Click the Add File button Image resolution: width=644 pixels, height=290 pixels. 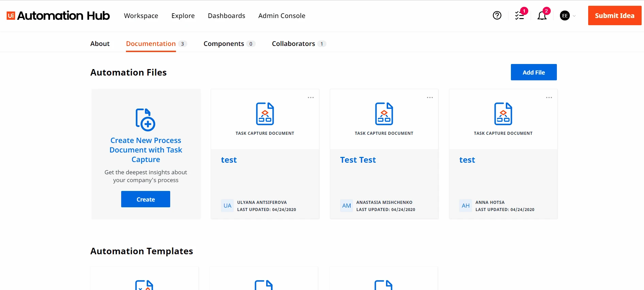pyautogui.click(x=534, y=72)
